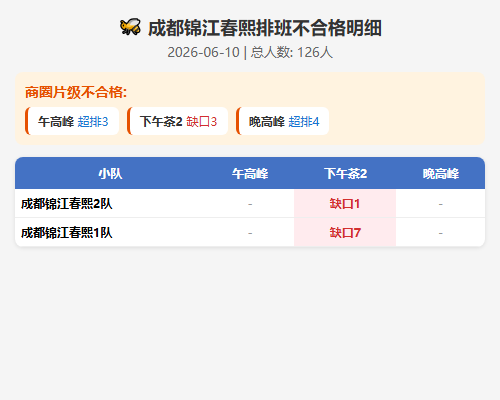Viewport: 500px width, 400px height.
Task: Select the row 成都锦江春熙1队
Action: (250, 232)
